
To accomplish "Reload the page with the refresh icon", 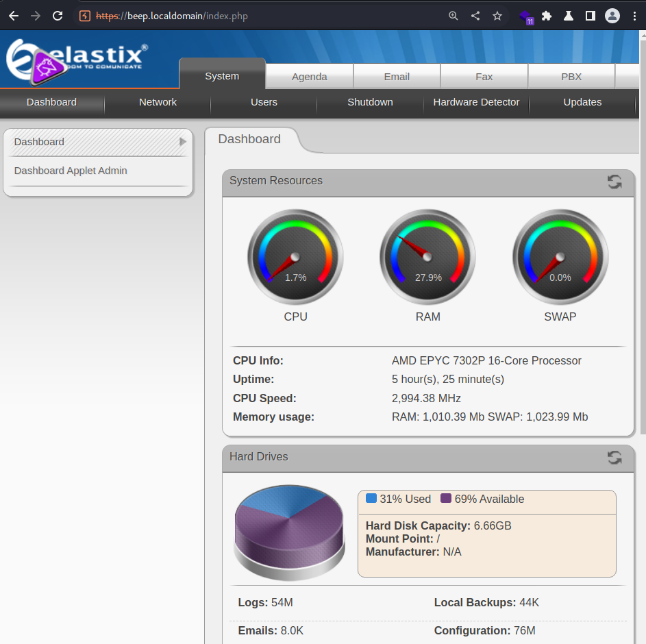I will 58,16.
